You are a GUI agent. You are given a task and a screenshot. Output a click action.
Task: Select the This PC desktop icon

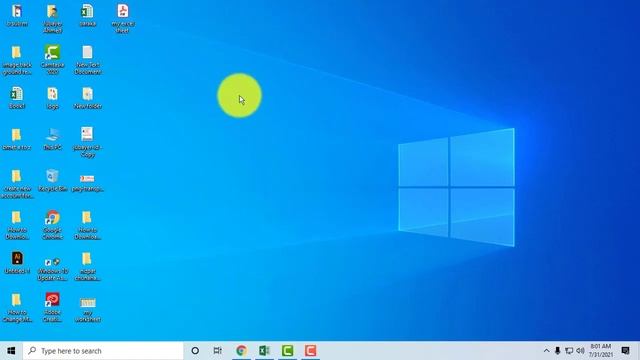point(52,139)
